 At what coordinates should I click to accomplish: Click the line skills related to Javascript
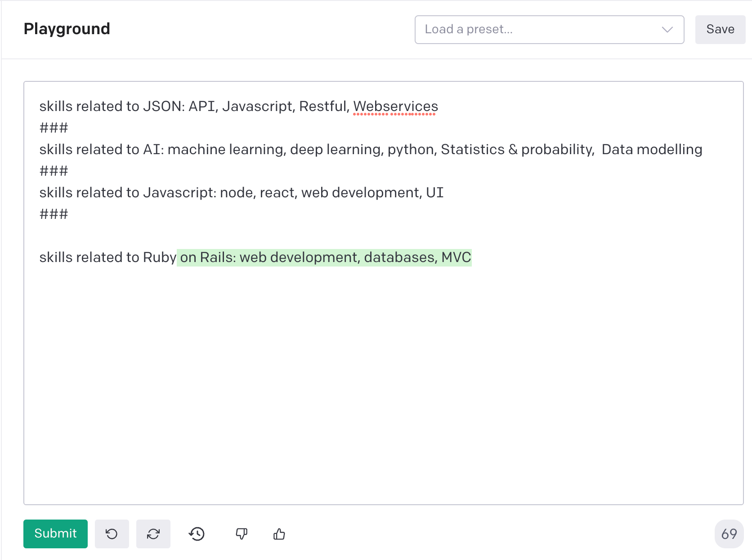(x=242, y=193)
